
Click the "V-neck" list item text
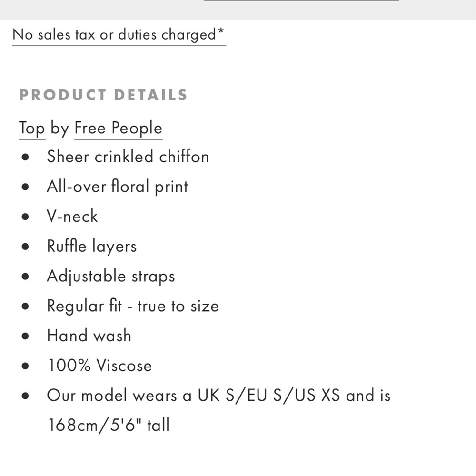point(72,217)
